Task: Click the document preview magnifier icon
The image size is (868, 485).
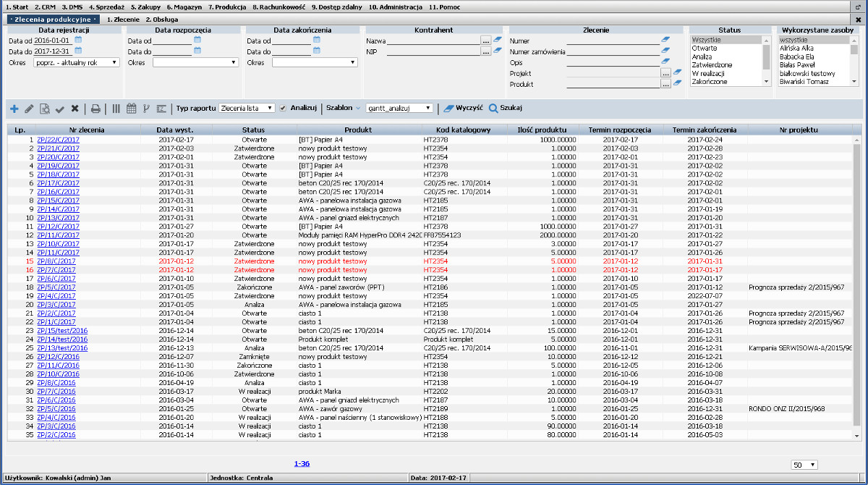Action: coord(45,109)
